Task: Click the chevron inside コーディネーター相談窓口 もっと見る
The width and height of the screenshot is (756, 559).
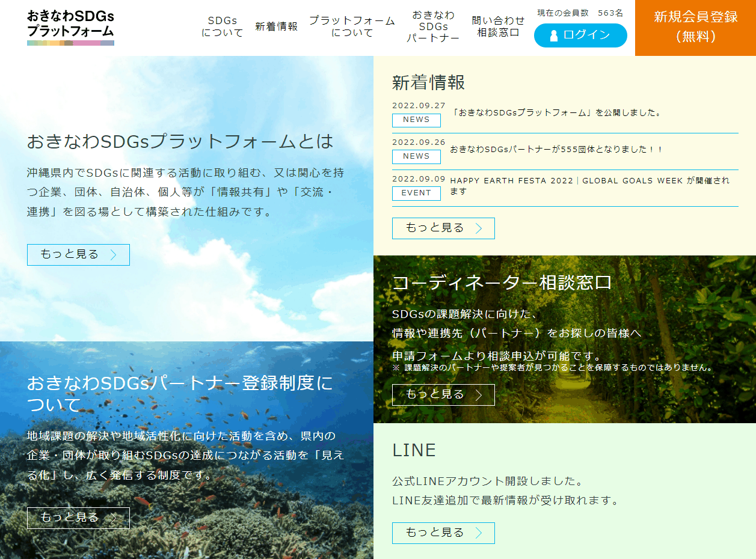Action: pos(478,395)
